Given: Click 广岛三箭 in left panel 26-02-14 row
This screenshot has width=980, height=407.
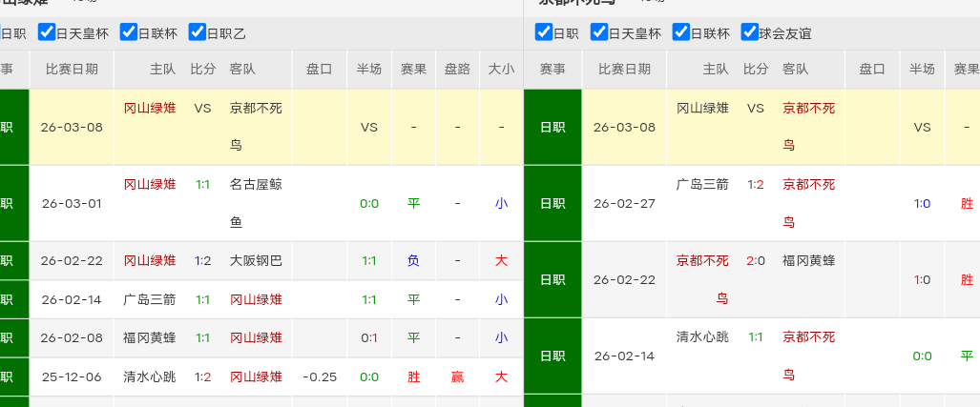Looking at the screenshot, I should point(150,299).
